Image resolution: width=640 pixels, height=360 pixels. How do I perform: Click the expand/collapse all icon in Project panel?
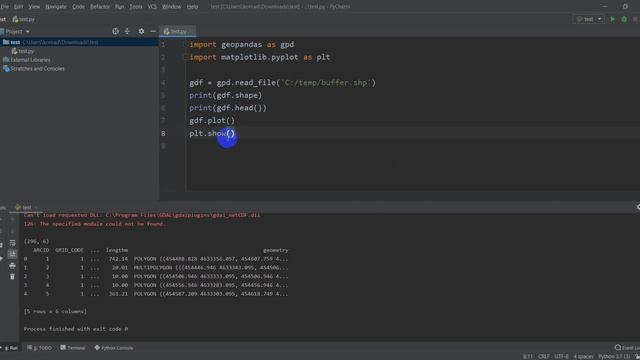tap(127, 31)
